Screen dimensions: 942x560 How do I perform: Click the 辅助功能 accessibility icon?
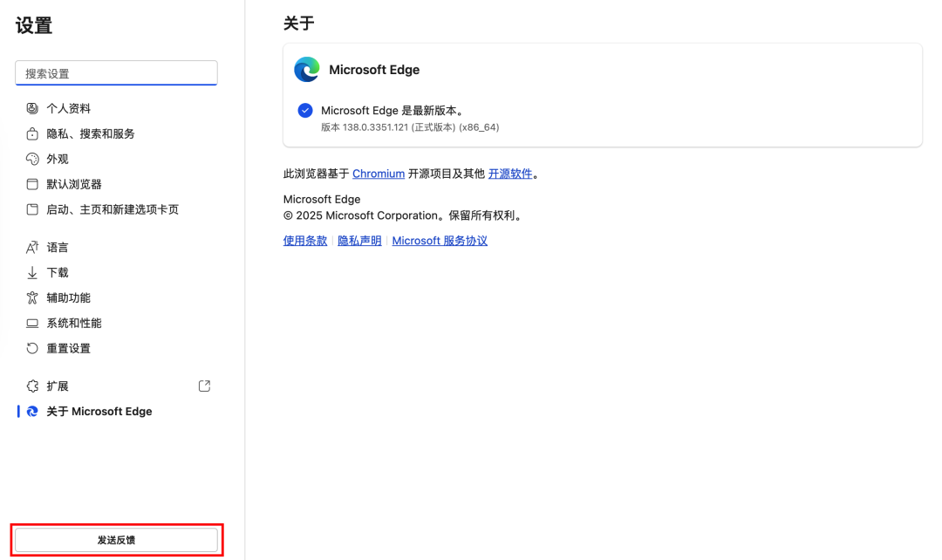(x=32, y=297)
